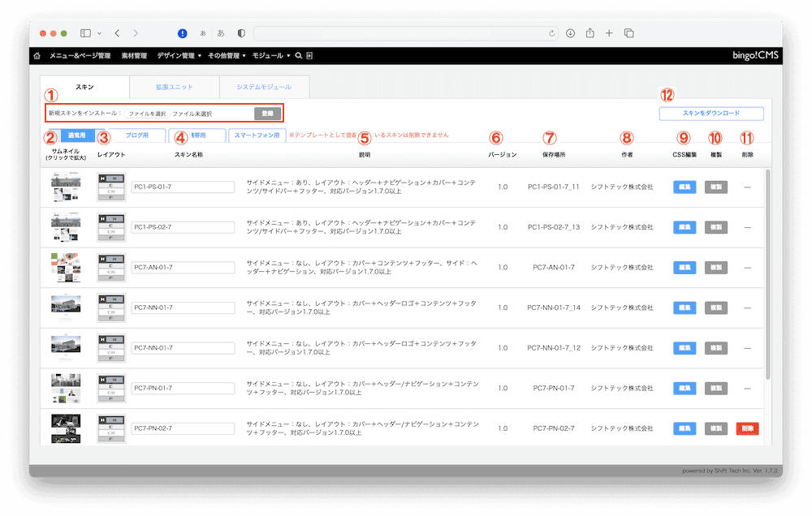The height and width of the screenshot is (516, 812).
Task: Open the モジュール dropdown menu
Action: [271, 56]
